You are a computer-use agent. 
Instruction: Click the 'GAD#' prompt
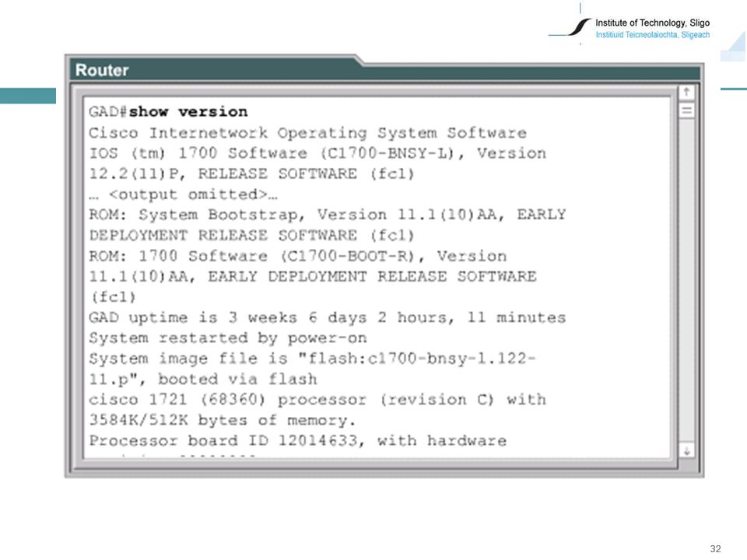pyautogui.click(x=108, y=112)
